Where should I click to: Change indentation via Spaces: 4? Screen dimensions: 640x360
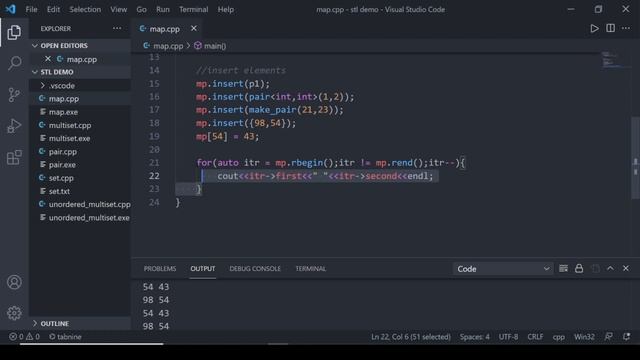[475, 337]
